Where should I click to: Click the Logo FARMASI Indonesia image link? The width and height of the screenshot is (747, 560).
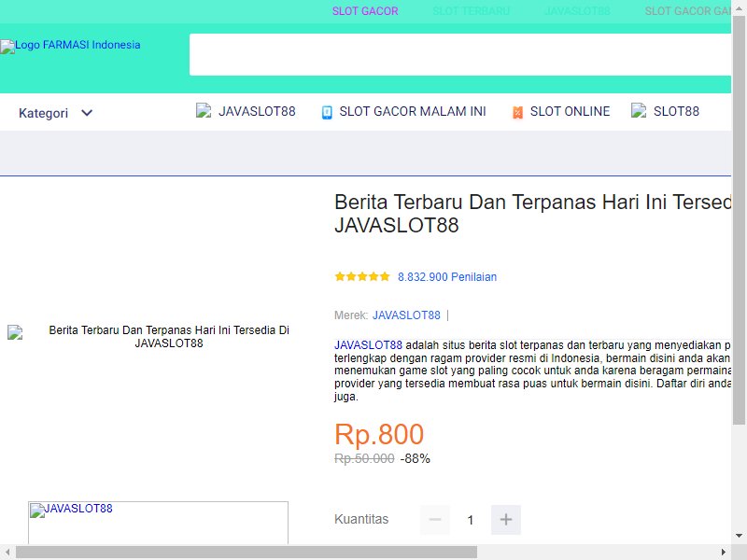(x=70, y=46)
